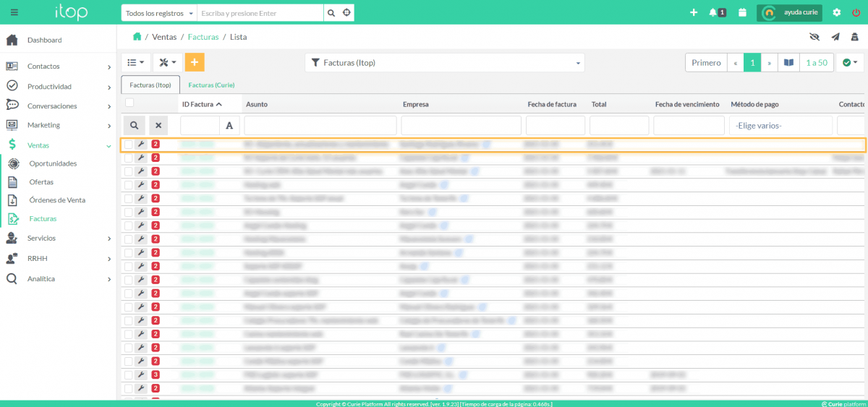The width and height of the screenshot is (868, 407).
Task: Tick the checkbox of the highlighted first invoice row
Action: tap(128, 144)
